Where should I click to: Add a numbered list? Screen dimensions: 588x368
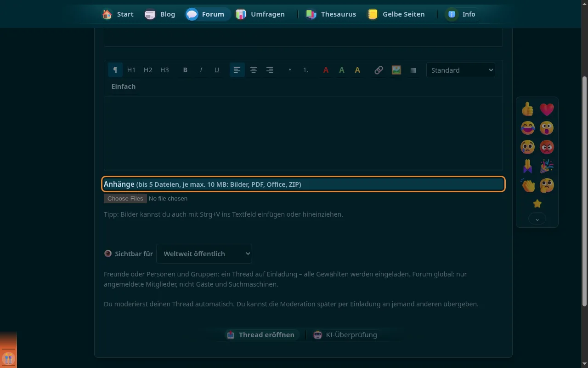pyautogui.click(x=305, y=70)
